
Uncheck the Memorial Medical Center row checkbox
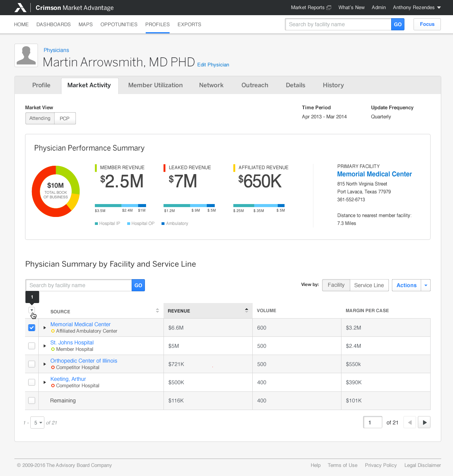pos(32,328)
